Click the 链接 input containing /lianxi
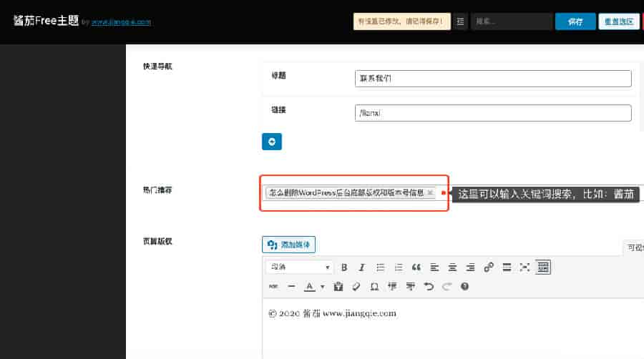 point(493,113)
